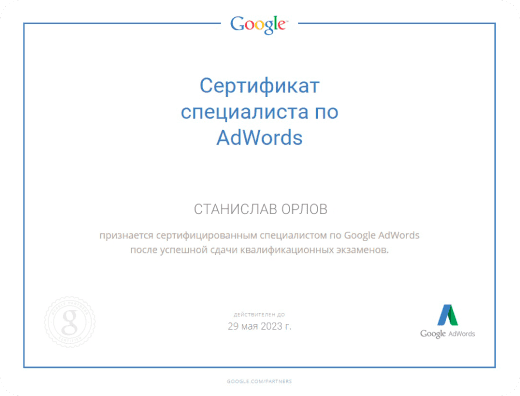This screenshot has width=520, height=396.
Task: Click the blue-green AdWords triangle logo
Action: [x=448, y=315]
